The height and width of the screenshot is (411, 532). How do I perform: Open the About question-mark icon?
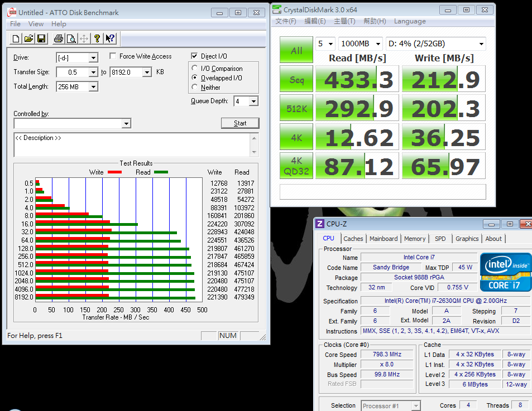[x=97, y=38]
